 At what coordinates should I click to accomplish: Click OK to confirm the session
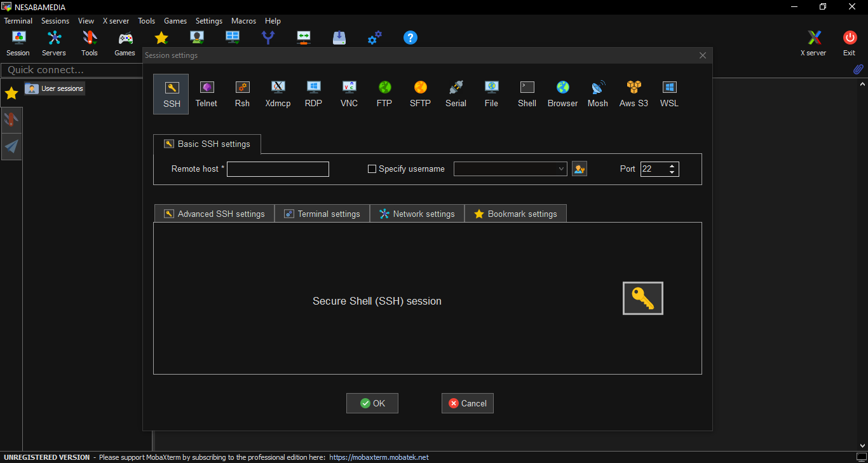pyautogui.click(x=372, y=403)
